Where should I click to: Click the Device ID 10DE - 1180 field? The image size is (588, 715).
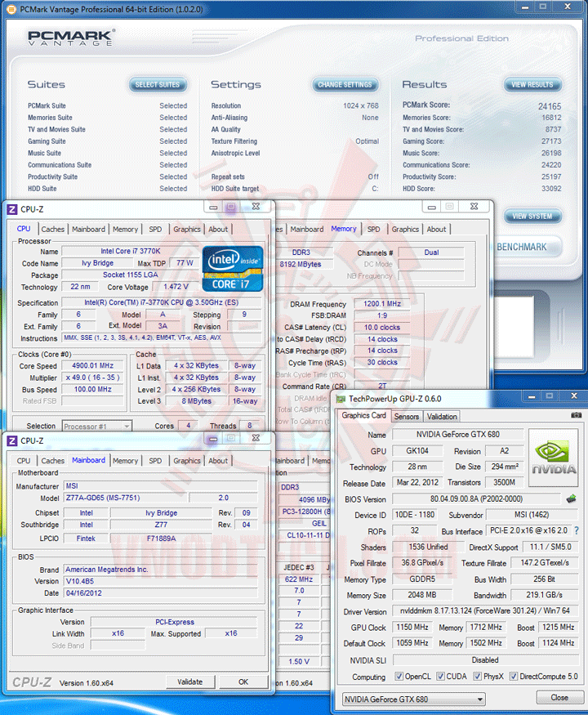click(x=414, y=515)
